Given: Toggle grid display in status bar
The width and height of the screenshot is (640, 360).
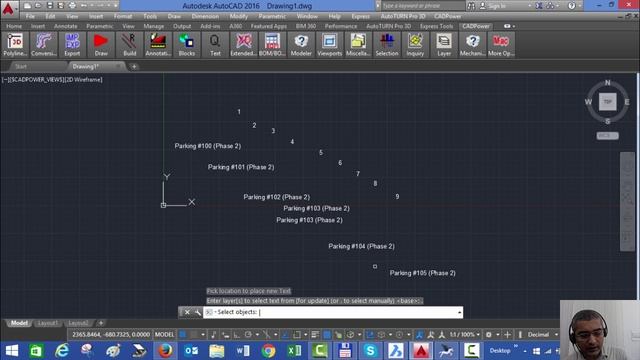Looking at the screenshot, I should pyautogui.click(x=183, y=335).
